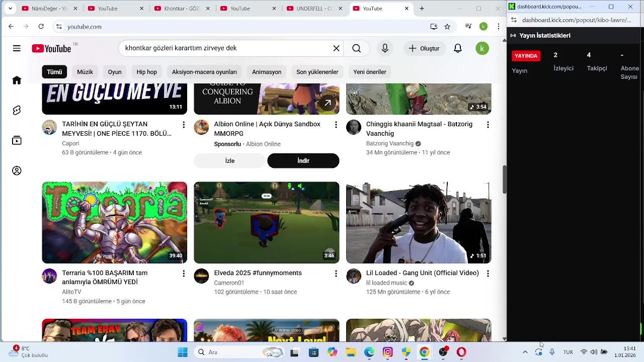This screenshot has height=362, width=644.
Task: Select the Oyun filter chip
Action: click(115, 72)
